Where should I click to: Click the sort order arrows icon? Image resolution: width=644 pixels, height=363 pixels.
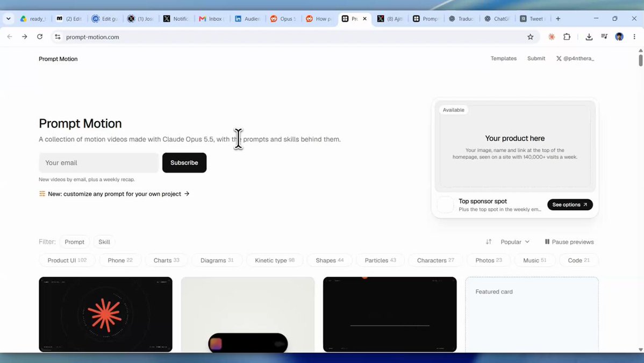click(488, 241)
